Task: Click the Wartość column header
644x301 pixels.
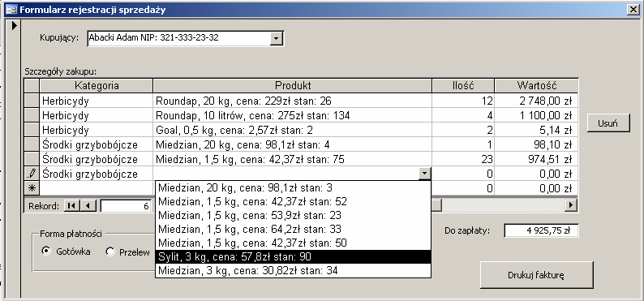Action: coord(536,85)
